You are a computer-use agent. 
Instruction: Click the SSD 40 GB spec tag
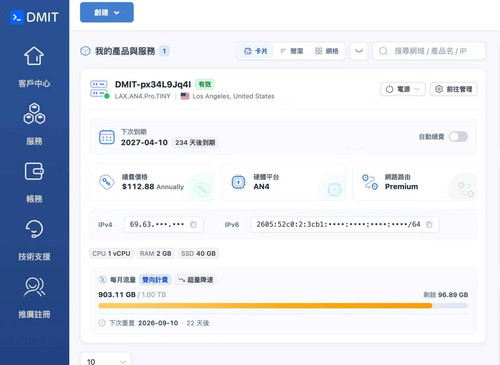coord(198,254)
